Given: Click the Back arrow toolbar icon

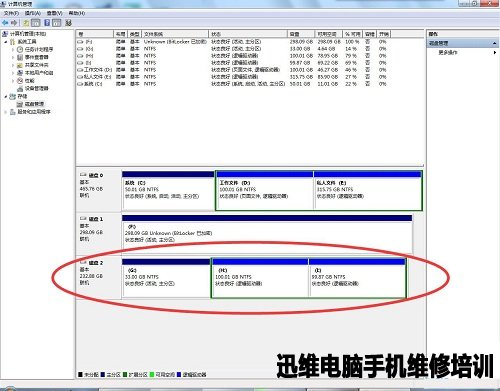Looking at the screenshot, I should (x=5, y=23).
